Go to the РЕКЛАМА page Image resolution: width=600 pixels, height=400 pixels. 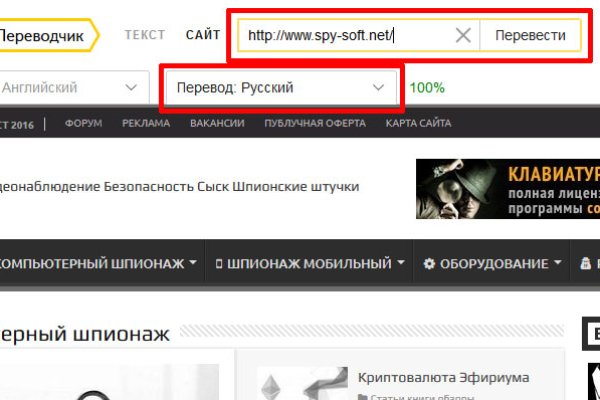tap(146, 124)
